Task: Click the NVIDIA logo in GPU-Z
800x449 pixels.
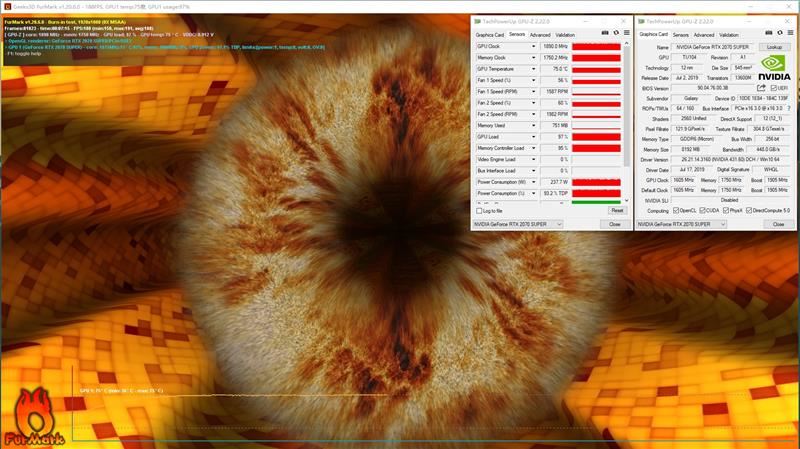Action: 774,68
